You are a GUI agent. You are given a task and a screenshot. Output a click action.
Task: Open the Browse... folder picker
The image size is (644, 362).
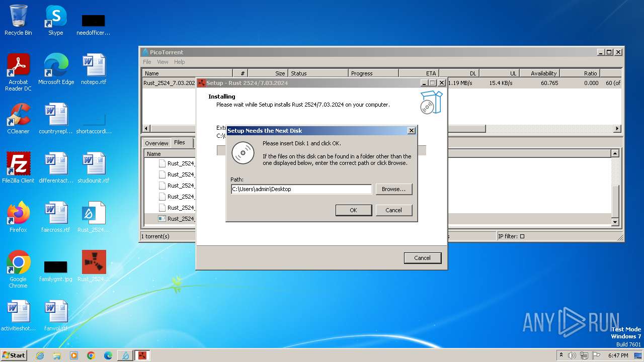pyautogui.click(x=393, y=189)
